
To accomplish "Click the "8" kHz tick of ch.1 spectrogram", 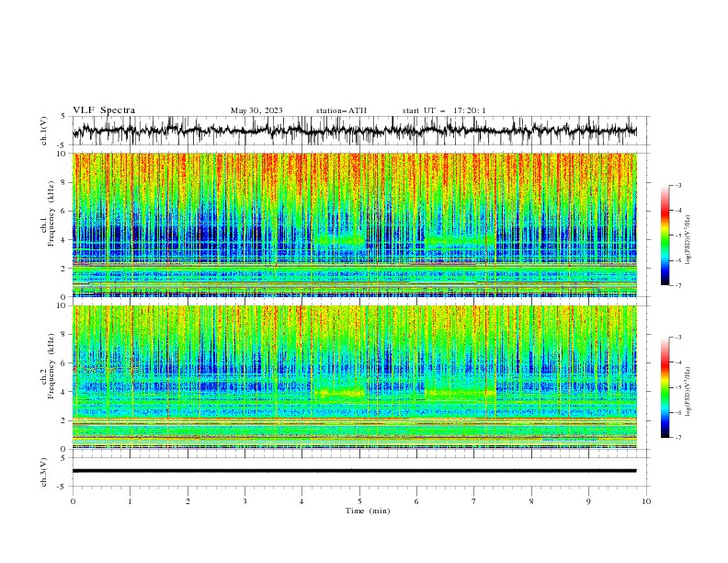I will (65, 182).
